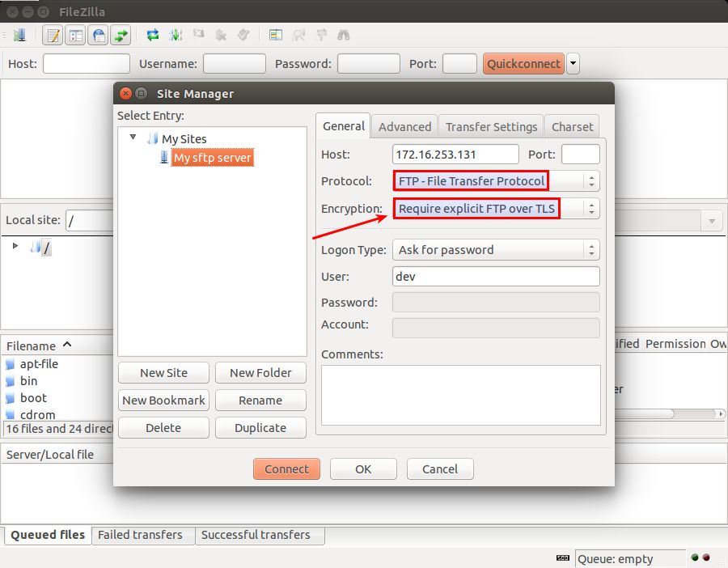The width and height of the screenshot is (728, 568).
Task: Toggle directory comparison in the toolbar
Action: click(x=298, y=35)
